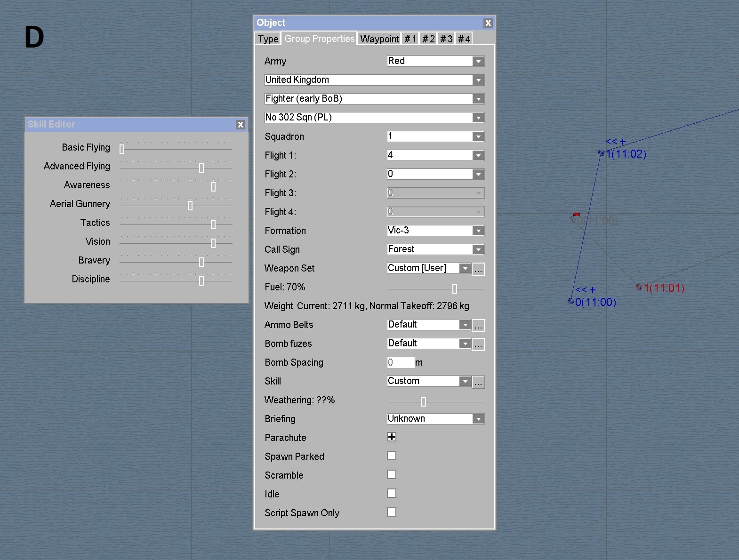Select red waypoint marker 1(11:01) on map
The height and width of the screenshot is (560, 739).
pos(639,287)
